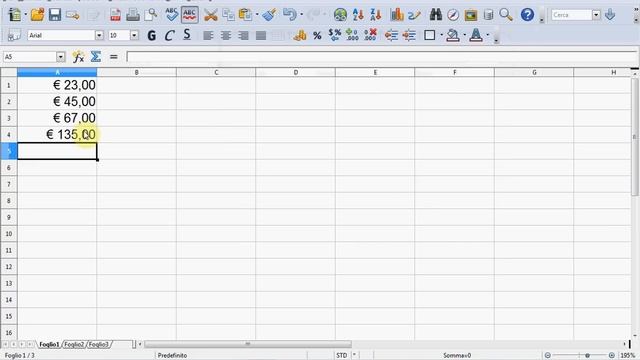The image size is (640, 360).
Task: Open the zoom magnifier icon
Action: click(x=506, y=15)
